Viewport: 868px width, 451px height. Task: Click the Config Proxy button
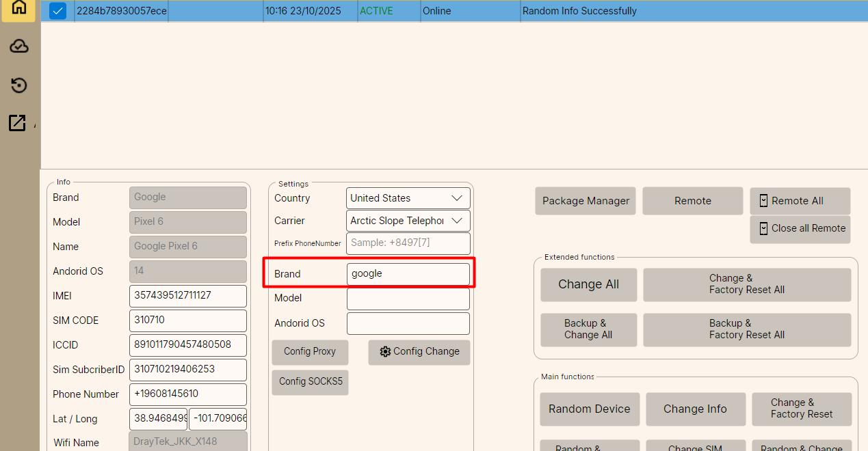(310, 351)
